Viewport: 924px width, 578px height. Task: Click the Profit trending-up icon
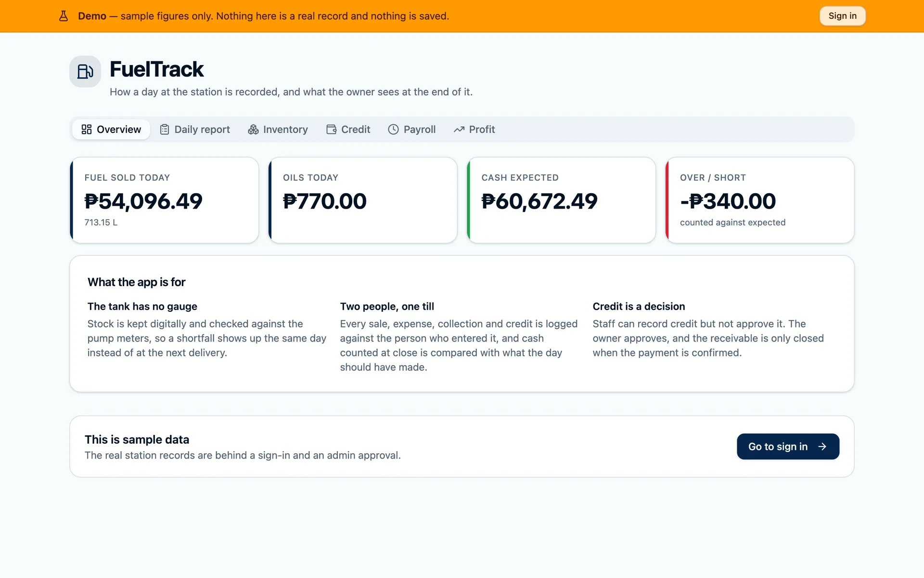[x=459, y=130]
